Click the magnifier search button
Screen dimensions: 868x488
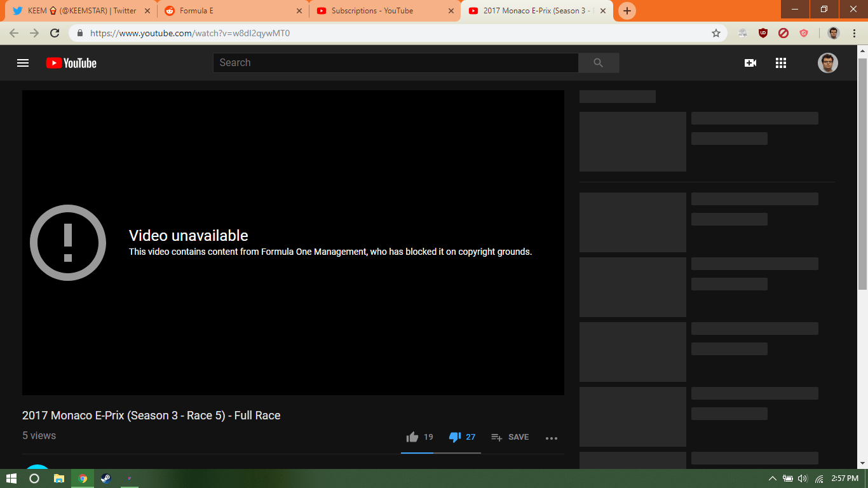click(x=598, y=63)
